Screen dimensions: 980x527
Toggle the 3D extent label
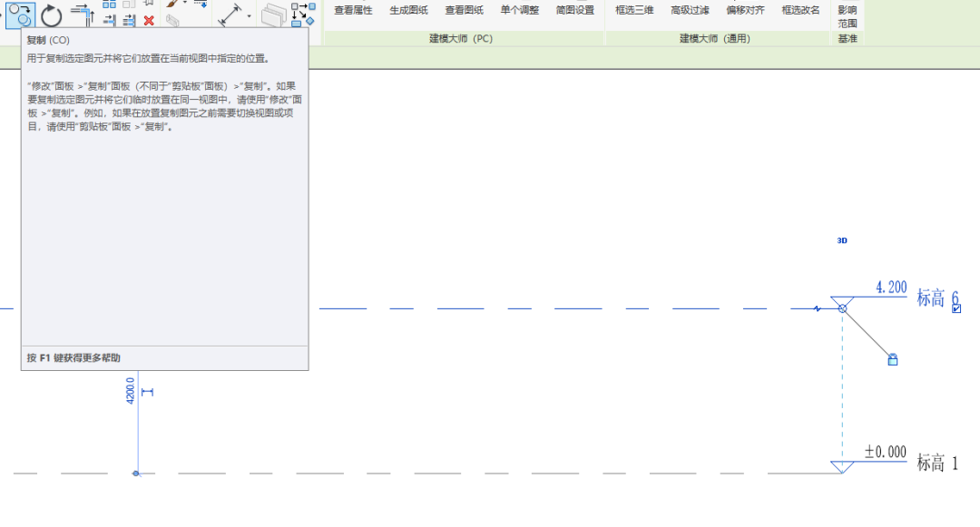point(842,240)
